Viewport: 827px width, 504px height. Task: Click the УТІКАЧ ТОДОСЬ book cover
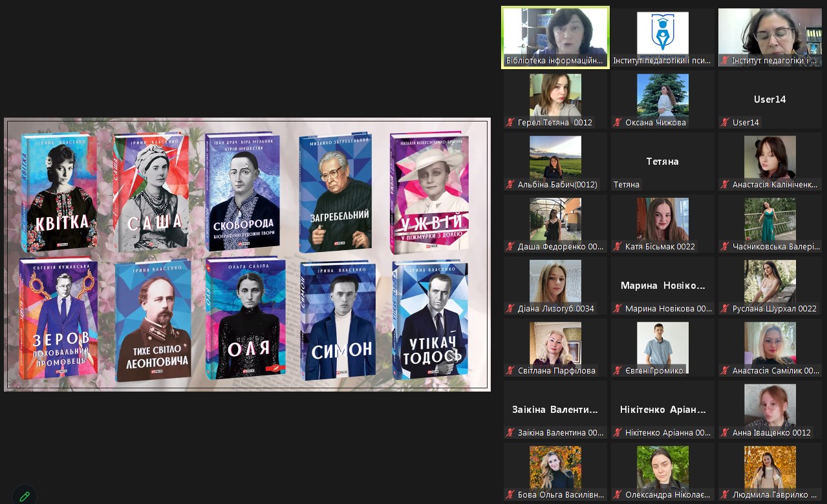coord(431,319)
